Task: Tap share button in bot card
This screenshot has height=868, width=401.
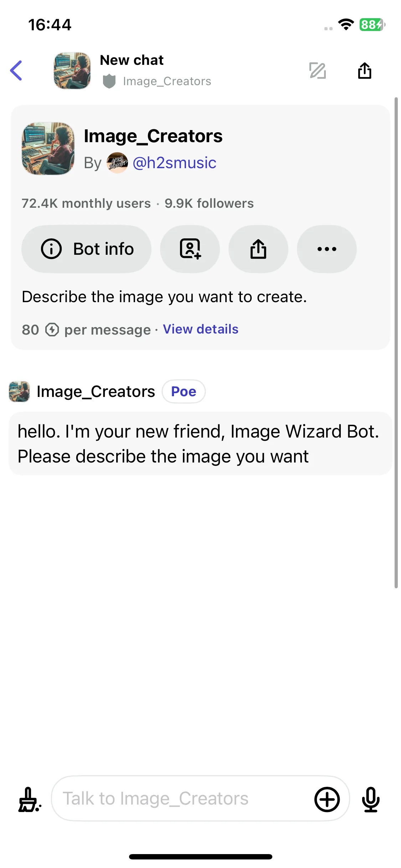Action: pos(258,249)
